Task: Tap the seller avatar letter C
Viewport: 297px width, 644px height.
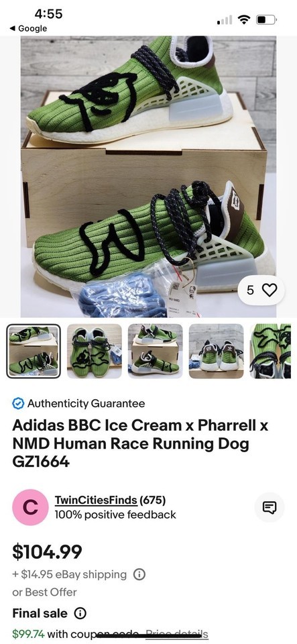Action: (30, 507)
